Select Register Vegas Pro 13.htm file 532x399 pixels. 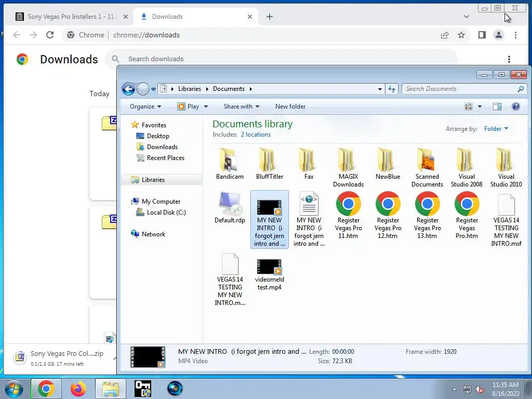pos(427,216)
